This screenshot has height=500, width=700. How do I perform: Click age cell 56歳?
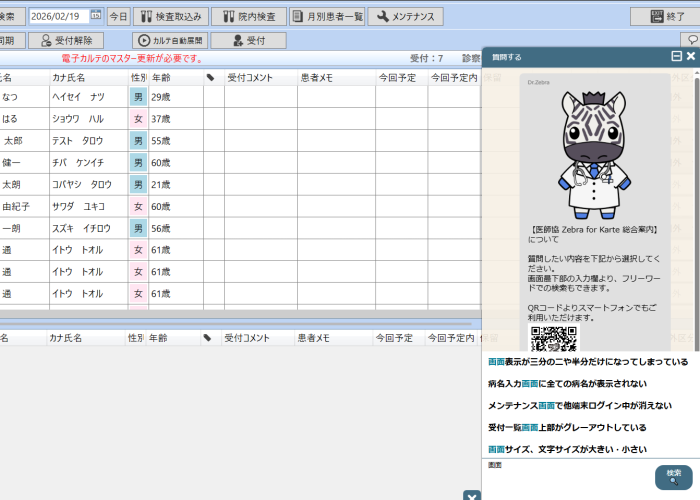176,228
